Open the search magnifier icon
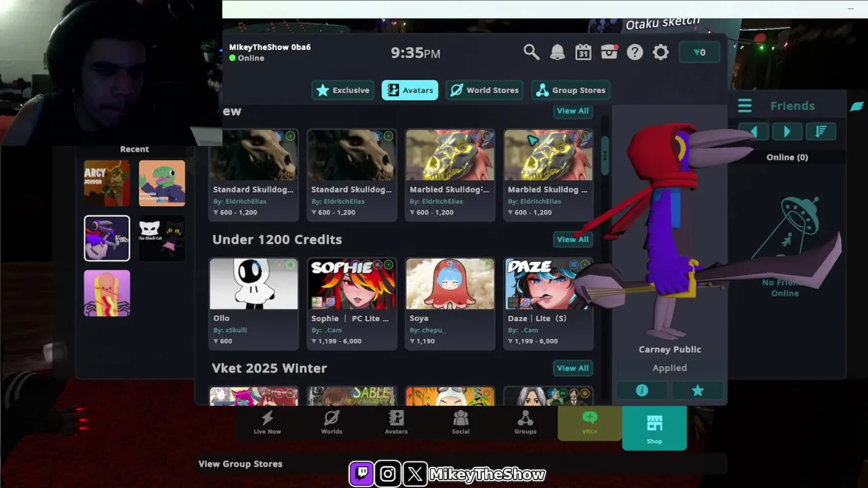 click(x=532, y=52)
